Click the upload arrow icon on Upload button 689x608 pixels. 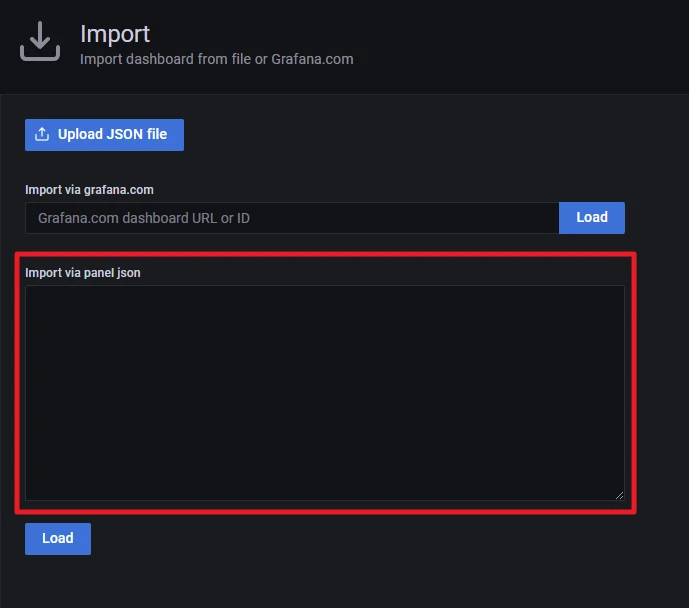42,135
